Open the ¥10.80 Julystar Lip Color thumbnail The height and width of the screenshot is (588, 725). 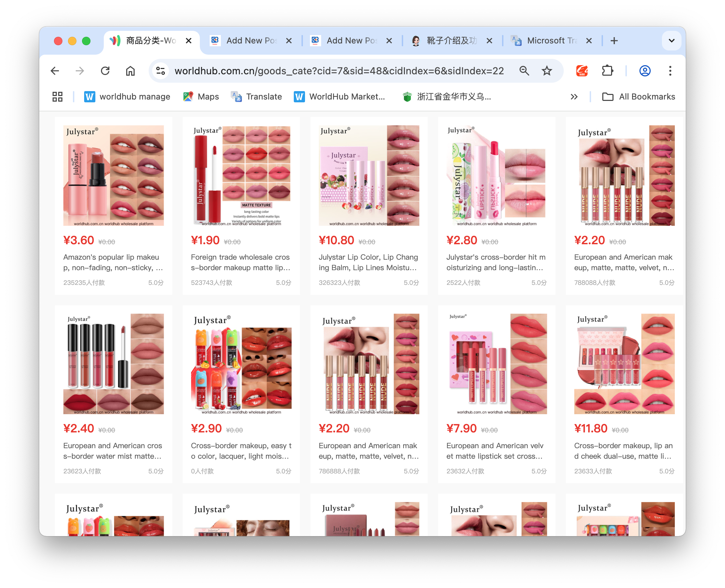click(x=369, y=176)
